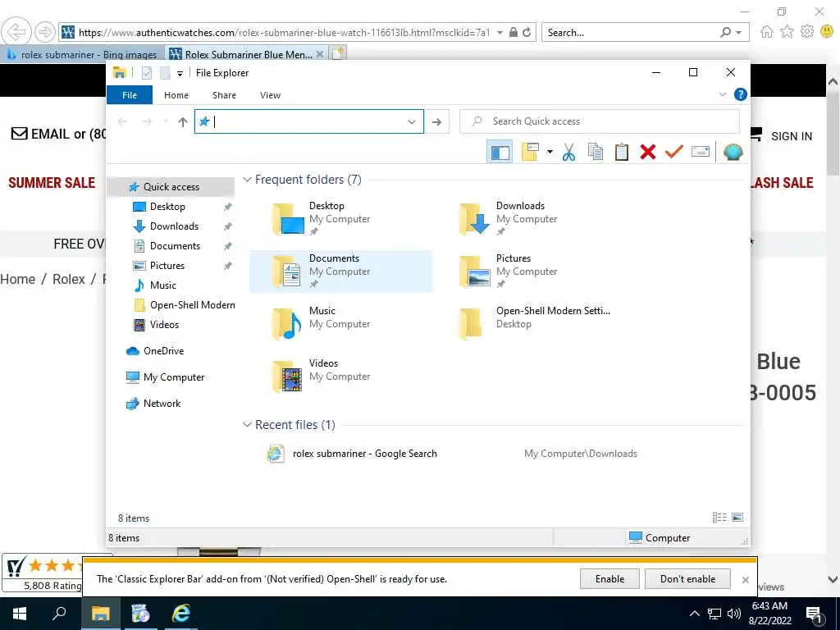Image resolution: width=840 pixels, height=630 pixels.
Task: Dismiss the add-on notification bar
Action: [x=745, y=580]
